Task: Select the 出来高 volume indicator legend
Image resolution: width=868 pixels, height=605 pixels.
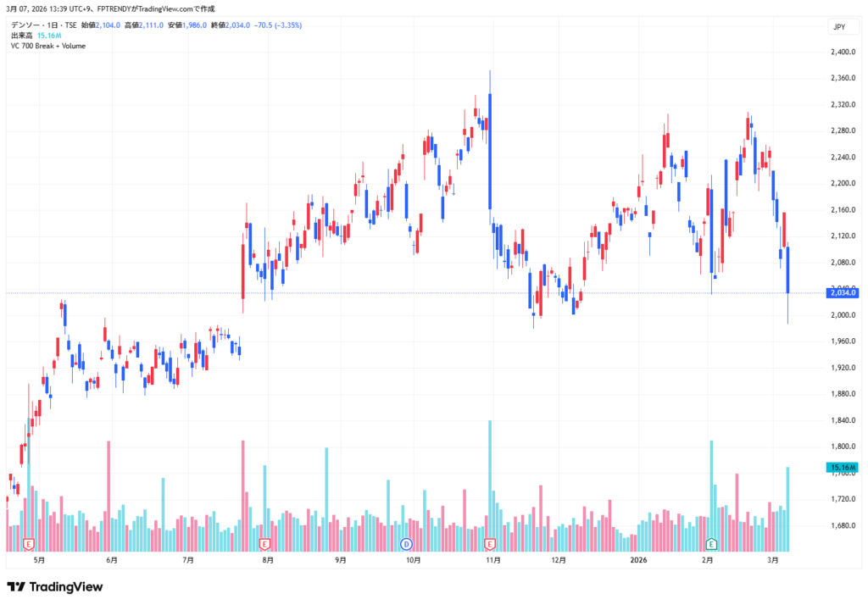Action: pyautogui.click(x=22, y=36)
